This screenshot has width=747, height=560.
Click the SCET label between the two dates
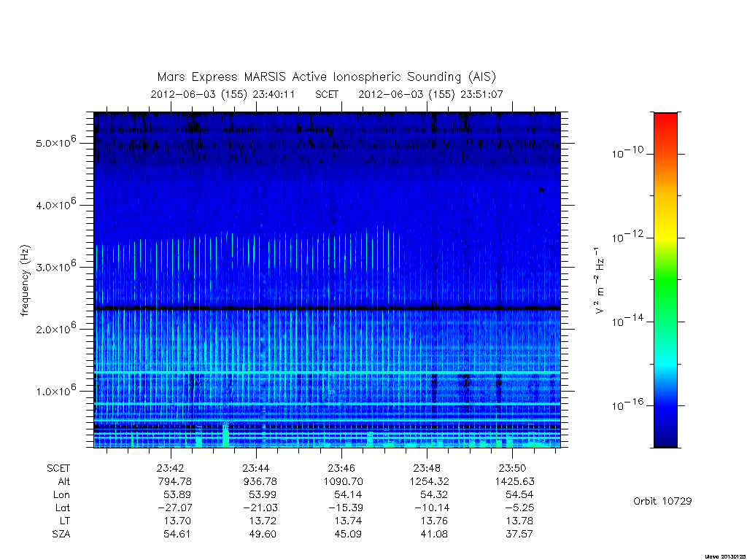point(327,94)
